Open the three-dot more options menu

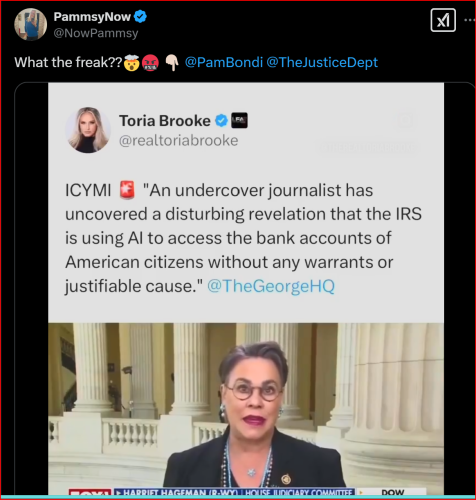click(470, 20)
